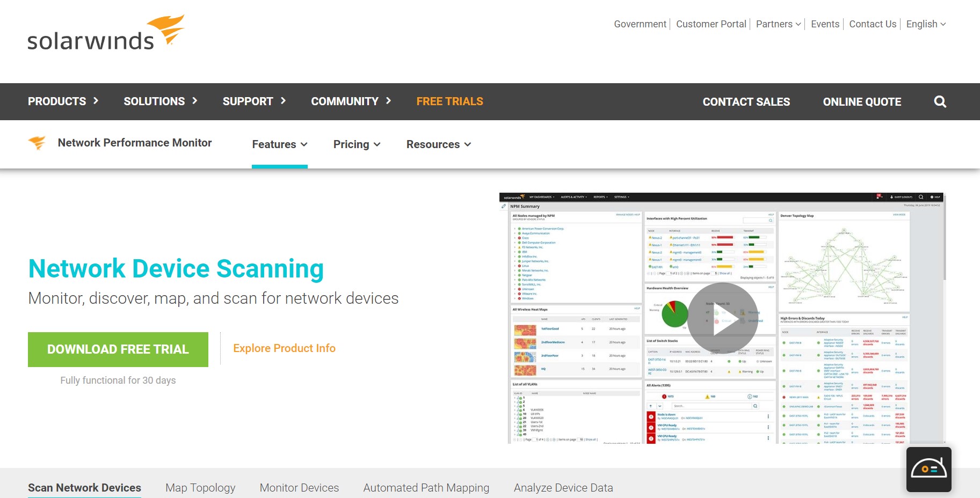Switch to the Map Topology tab
Viewport: 980px width, 498px height.
pyautogui.click(x=200, y=488)
